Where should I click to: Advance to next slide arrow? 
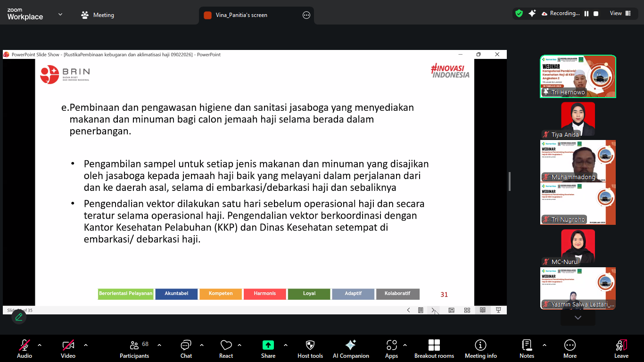(433, 310)
